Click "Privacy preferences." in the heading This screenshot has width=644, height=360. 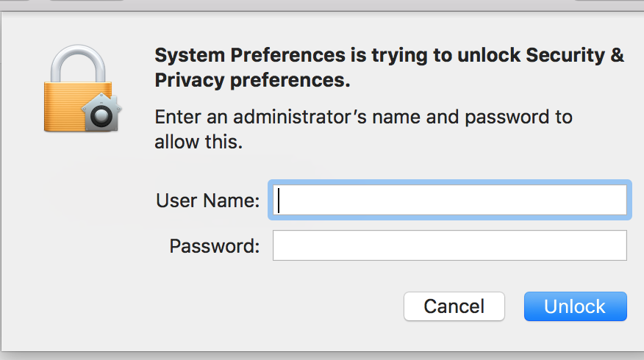tap(253, 81)
